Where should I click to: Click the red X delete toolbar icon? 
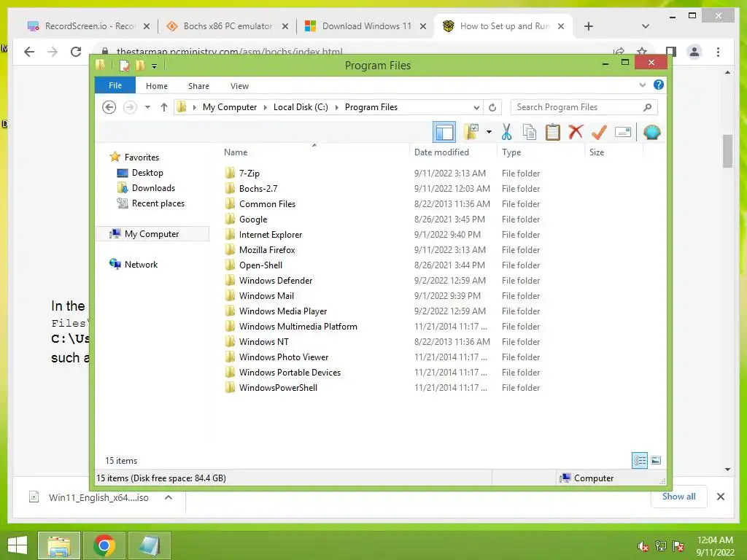(x=576, y=132)
